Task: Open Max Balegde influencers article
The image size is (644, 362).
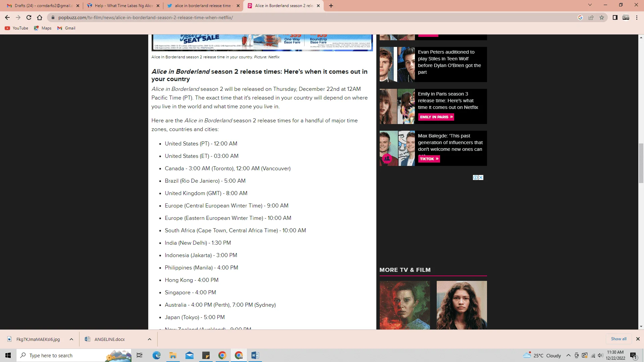Action: (x=450, y=142)
